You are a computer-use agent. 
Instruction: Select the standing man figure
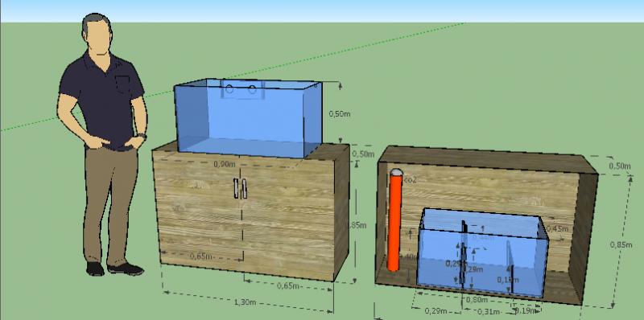pyautogui.click(x=103, y=144)
